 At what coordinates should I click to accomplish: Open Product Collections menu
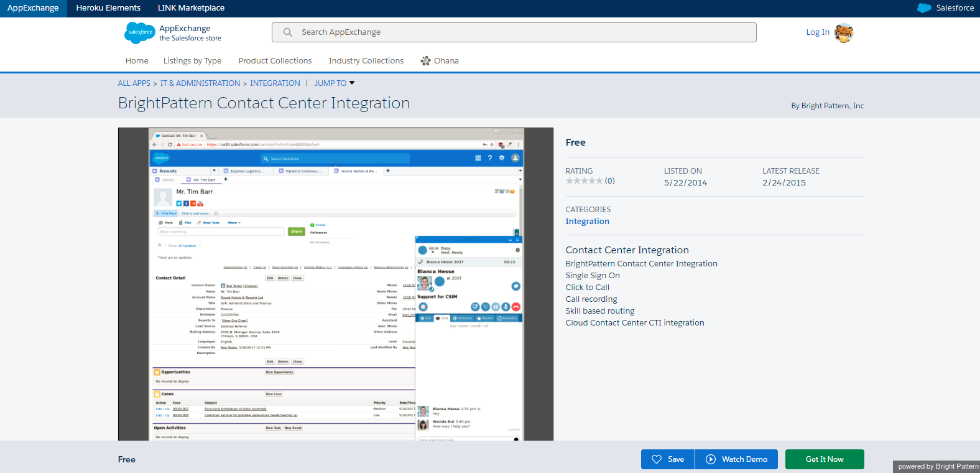point(275,61)
